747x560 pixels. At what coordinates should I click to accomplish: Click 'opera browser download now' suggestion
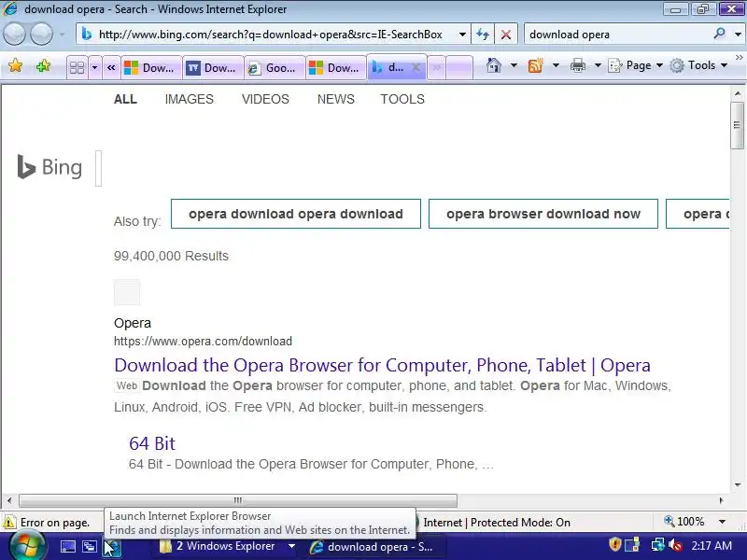click(x=543, y=214)
